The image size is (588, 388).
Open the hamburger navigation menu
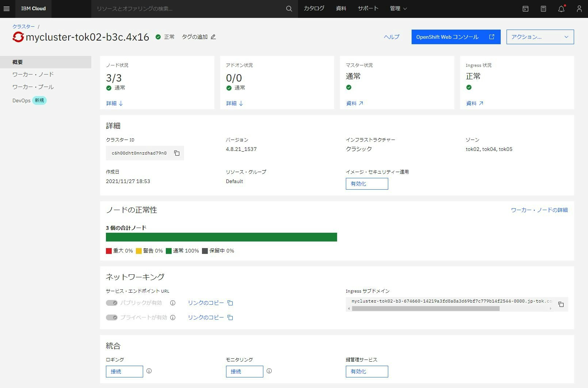click(x=7, y=9)
